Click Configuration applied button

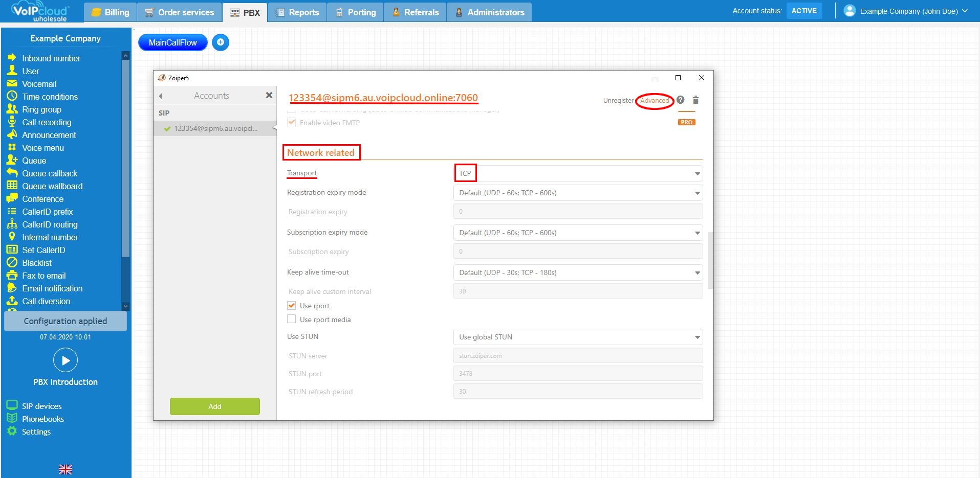pyautogui.click(x=66, y=321)
